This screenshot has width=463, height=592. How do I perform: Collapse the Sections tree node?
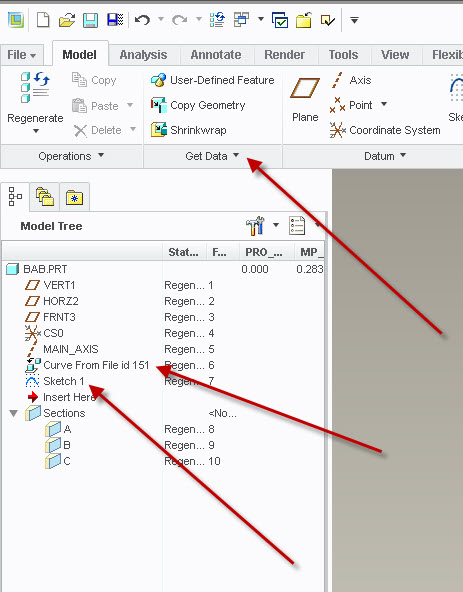(14, 413)
